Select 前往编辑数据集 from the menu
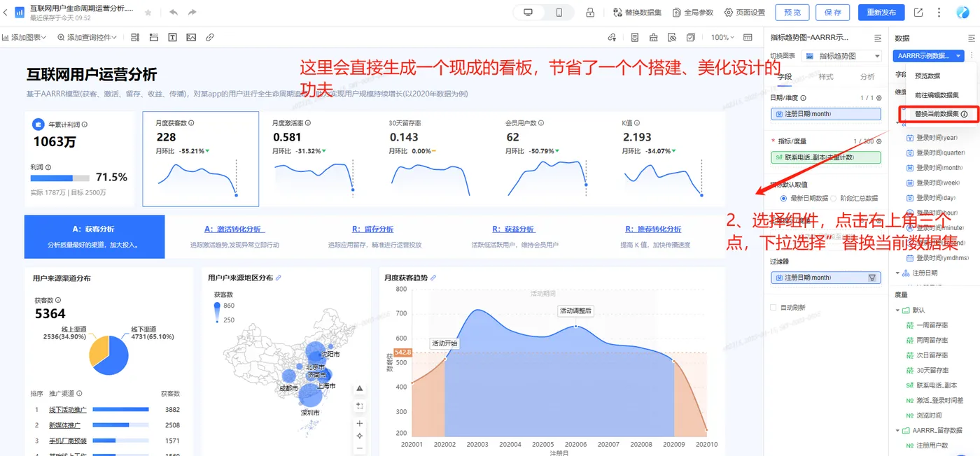 [x=937, y=94]
